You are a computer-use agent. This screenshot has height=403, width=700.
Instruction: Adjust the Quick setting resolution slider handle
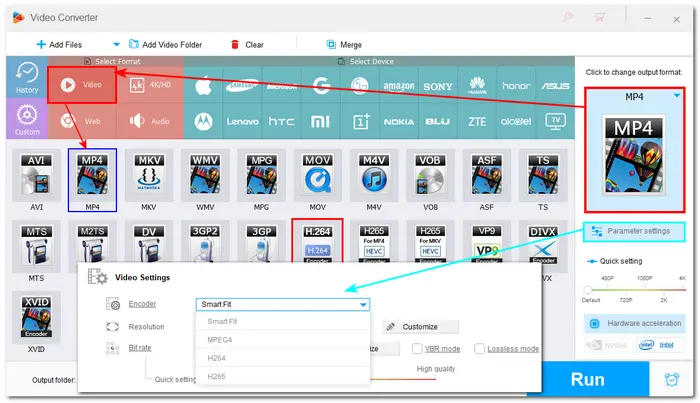click(x=588, y=290)
